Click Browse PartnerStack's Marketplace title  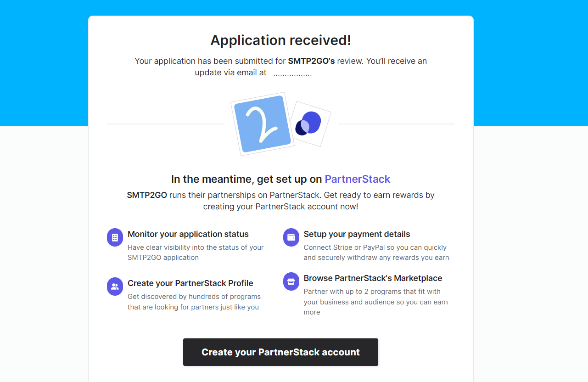point(373,278)
